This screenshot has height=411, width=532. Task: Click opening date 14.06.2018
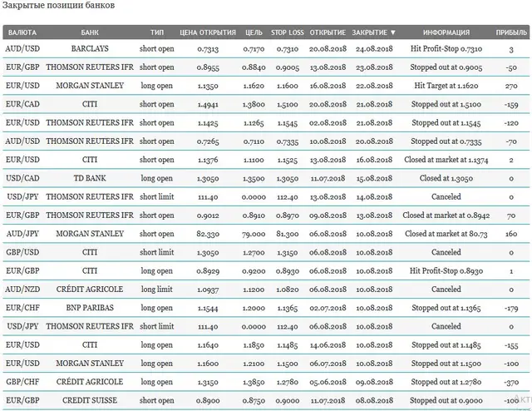(x=328, y=345)
